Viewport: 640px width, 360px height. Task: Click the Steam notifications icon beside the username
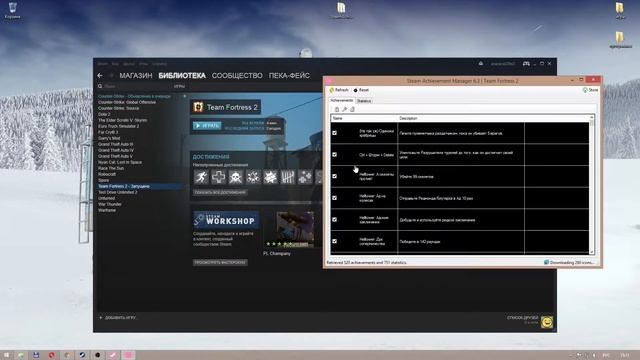pyautogui.click(x=481, y=64)
